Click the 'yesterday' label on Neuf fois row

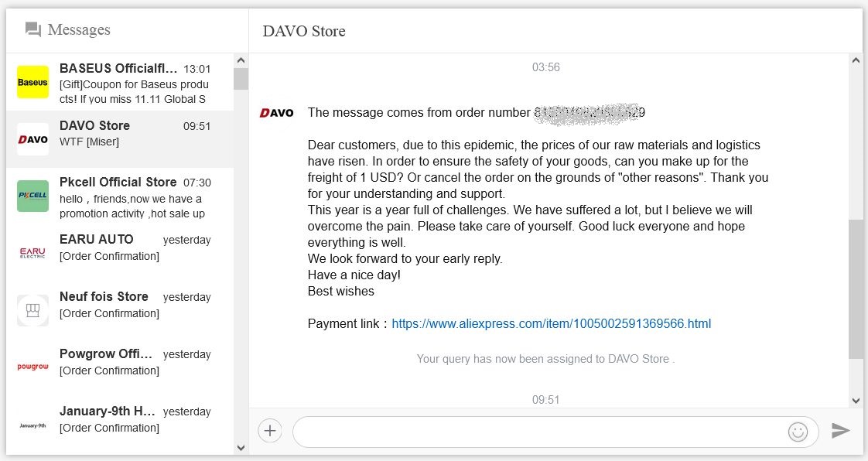pos(187,297)
